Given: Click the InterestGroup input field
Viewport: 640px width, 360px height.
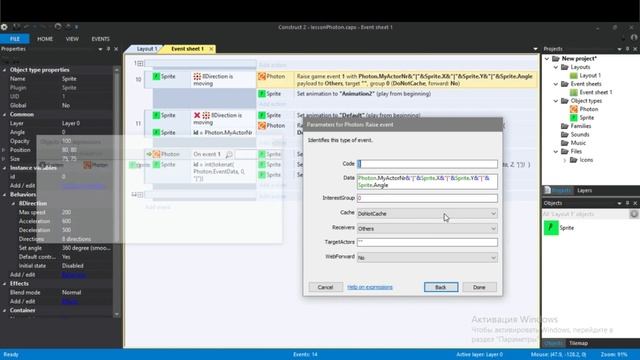Looking at the screenshot, I should (427, 198).
